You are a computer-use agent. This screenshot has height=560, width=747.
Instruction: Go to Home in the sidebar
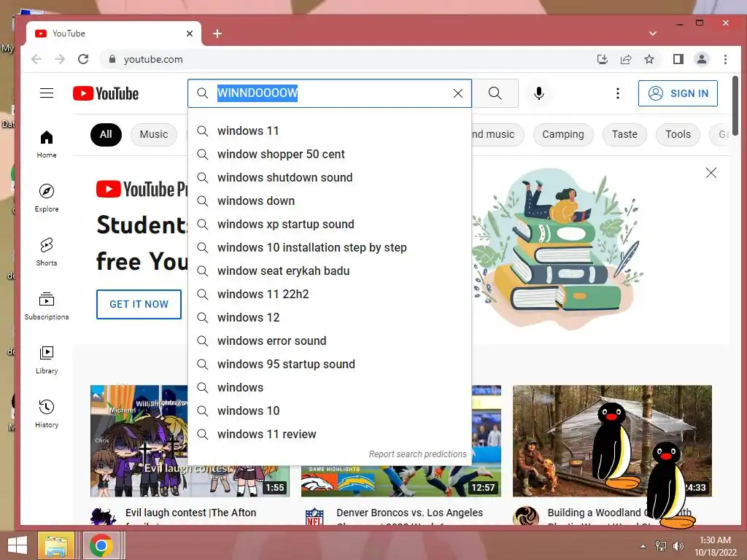[47, 144]
